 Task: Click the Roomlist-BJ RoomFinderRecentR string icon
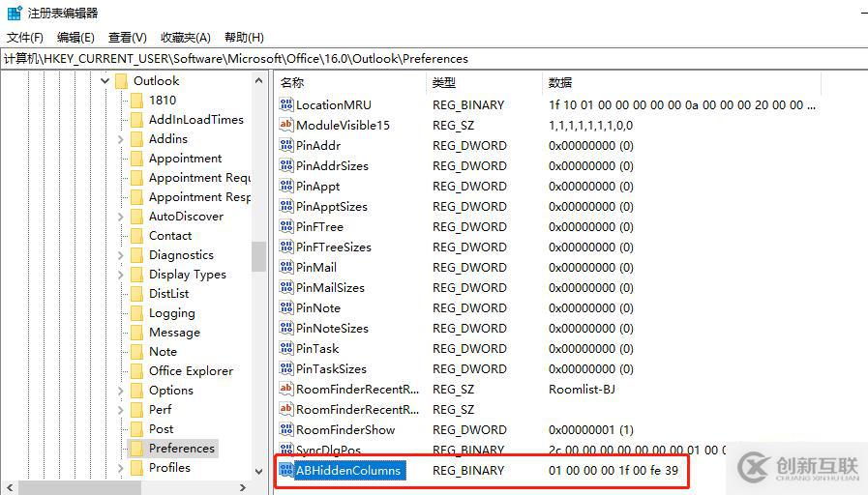[286, 389]
